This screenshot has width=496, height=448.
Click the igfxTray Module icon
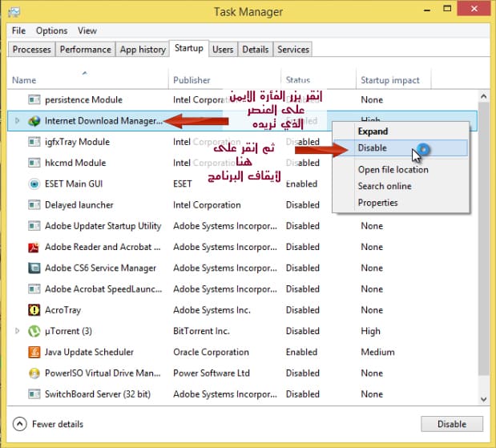[34, 142]
